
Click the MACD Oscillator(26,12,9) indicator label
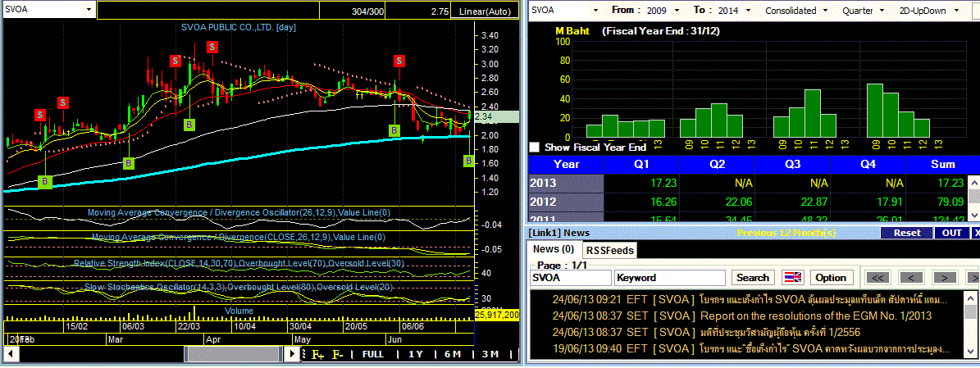coord(239,213)
